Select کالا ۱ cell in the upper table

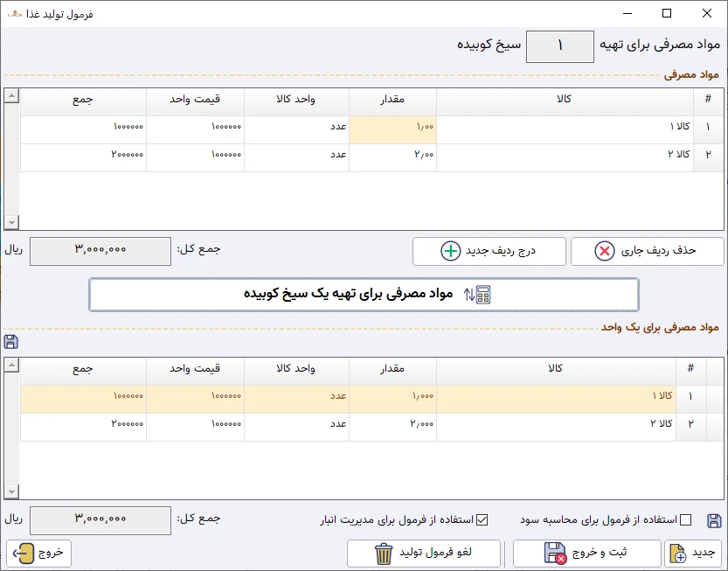[x=565, y=129]
